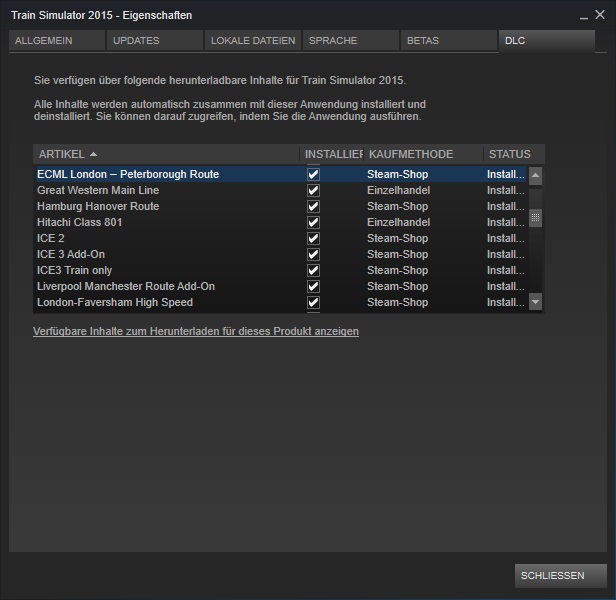Toggle Hamburg Hanover Route install checkbox
The height and width of the screenshot is (600, 616).
click(313, 206)
